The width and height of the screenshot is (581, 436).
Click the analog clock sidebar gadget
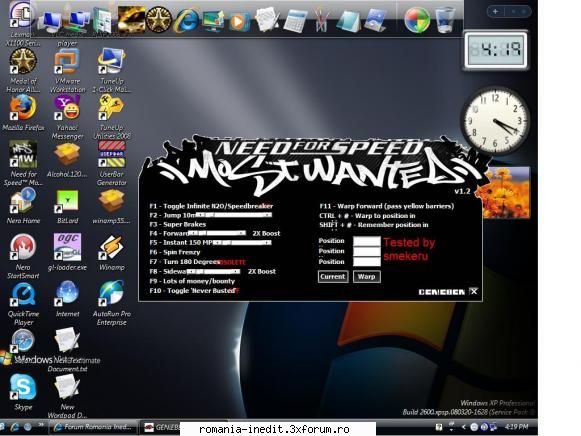click(495, 120)
